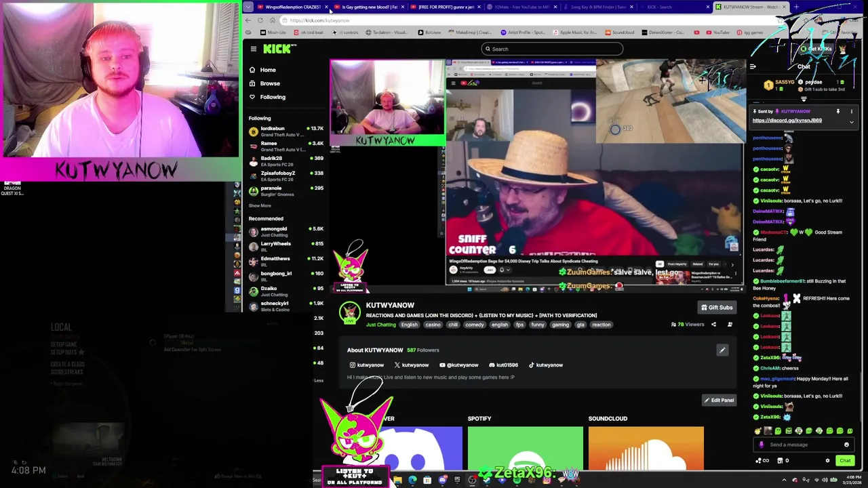Open Microsoft Edge from the taskbar

click(413, 481)
